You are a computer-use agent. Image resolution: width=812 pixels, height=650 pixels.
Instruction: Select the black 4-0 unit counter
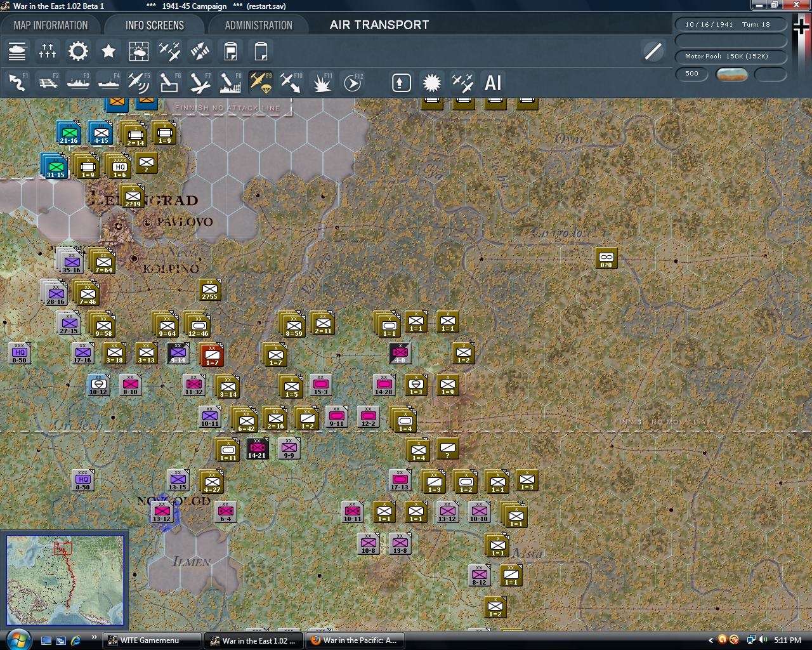[400, 354]
